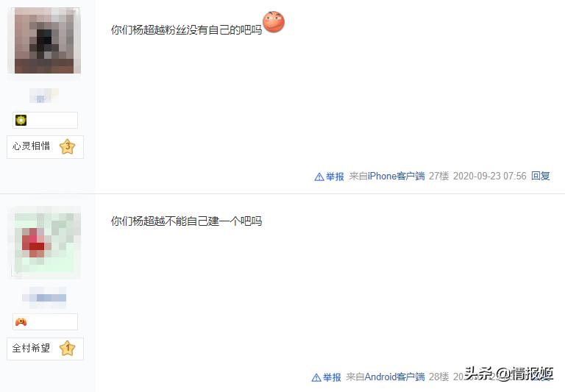
Task: Click the yellow flower badge icon
Action: coord(21,120)
